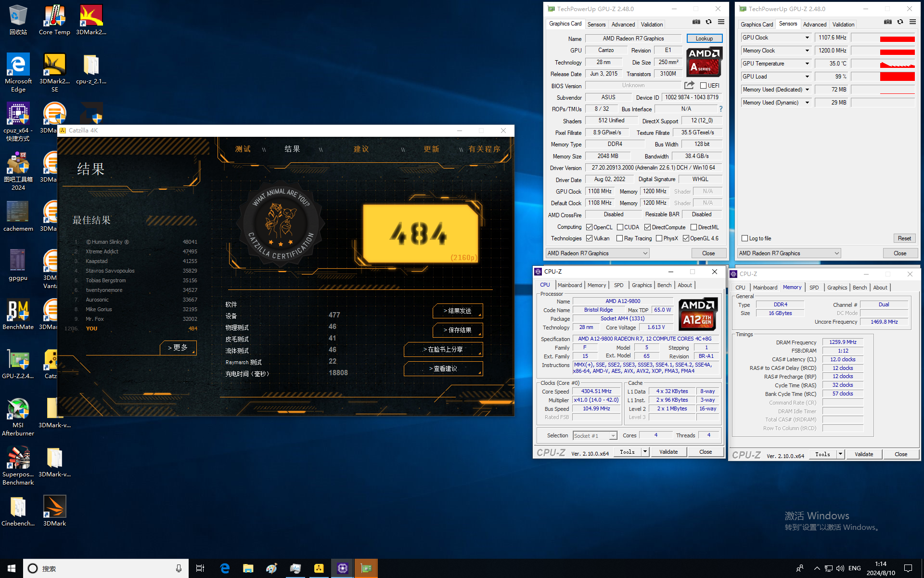924x578 pixels.
Task: Toggle the PhysX checkbox in GPU-Z
Action: pos(659,238)
